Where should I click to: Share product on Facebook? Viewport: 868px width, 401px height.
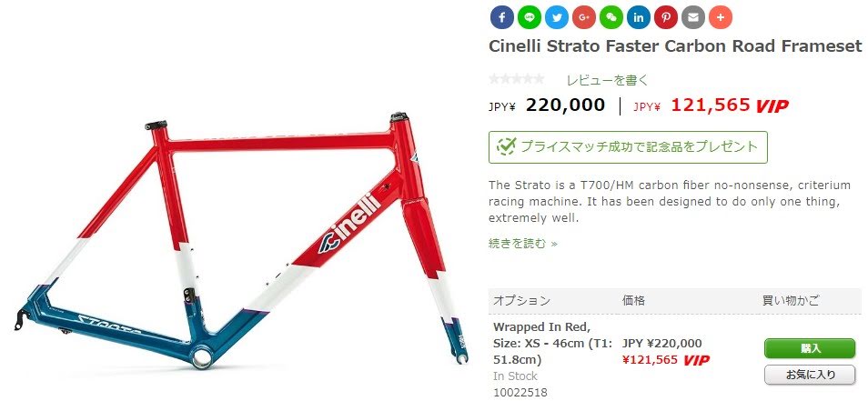(502, 17)
